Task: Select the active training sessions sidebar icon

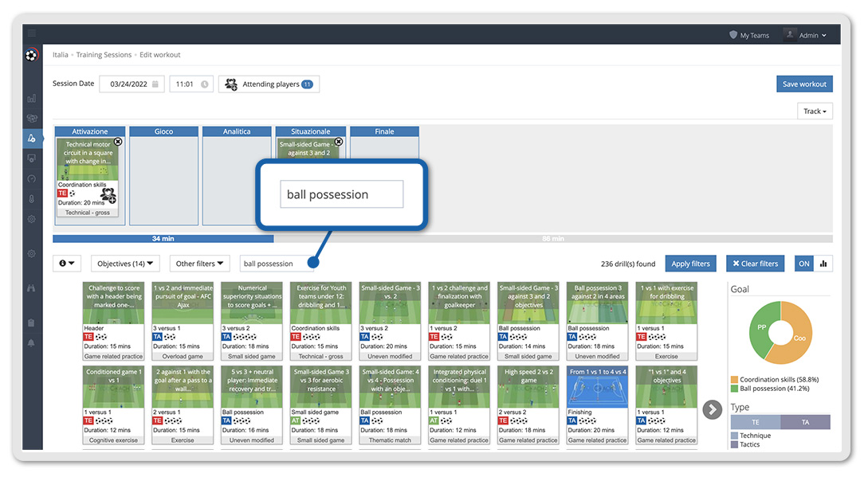Action: [32, 138]
